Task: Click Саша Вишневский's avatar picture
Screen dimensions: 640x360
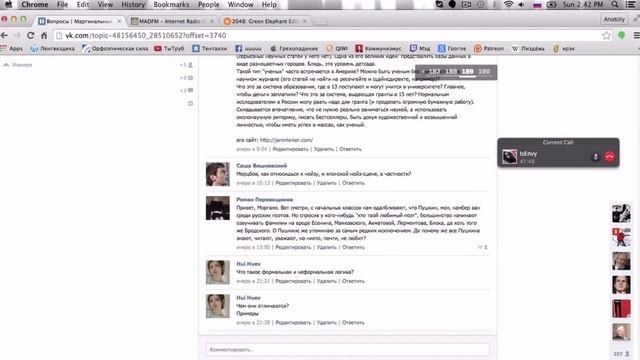Action: pyautogui.click(x=218, y=174)
